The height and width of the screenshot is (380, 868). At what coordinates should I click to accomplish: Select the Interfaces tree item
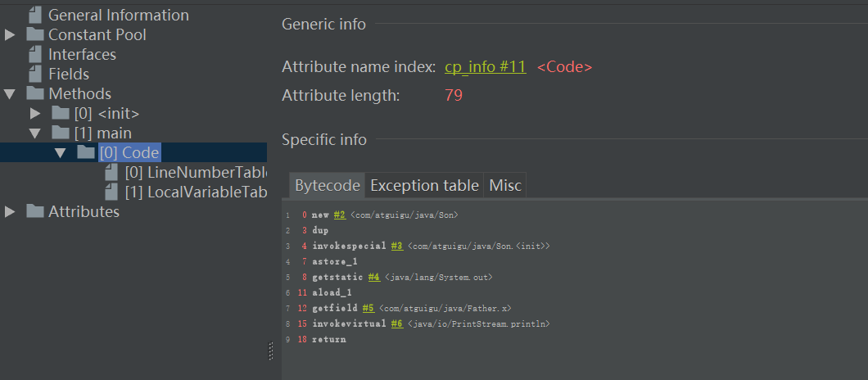pos(83,54)
